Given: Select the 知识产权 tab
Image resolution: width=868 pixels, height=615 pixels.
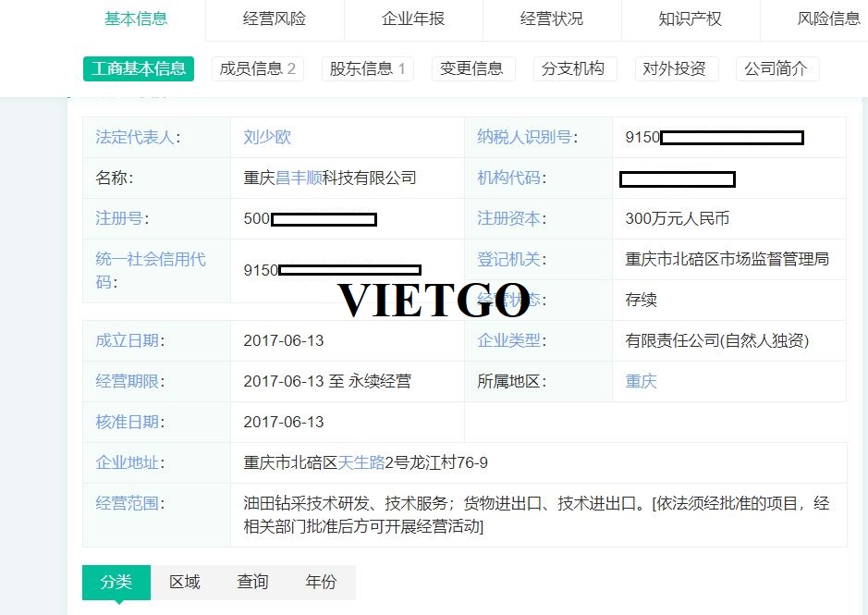Looking at the screenshot, I should click(691, 18).
